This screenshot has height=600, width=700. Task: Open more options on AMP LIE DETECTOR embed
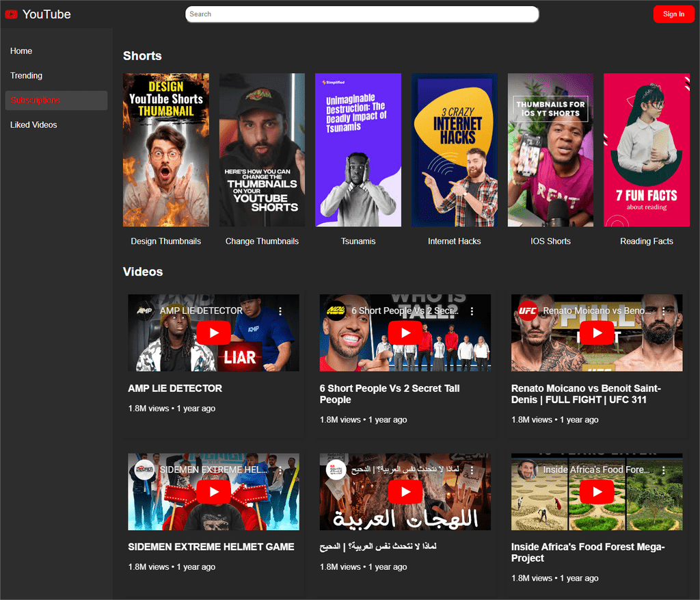280,311
